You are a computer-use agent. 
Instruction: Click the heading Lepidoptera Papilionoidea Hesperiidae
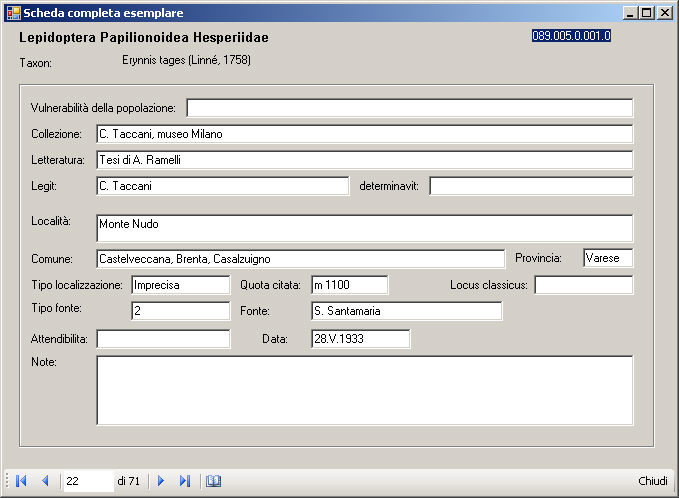[144, 37]
